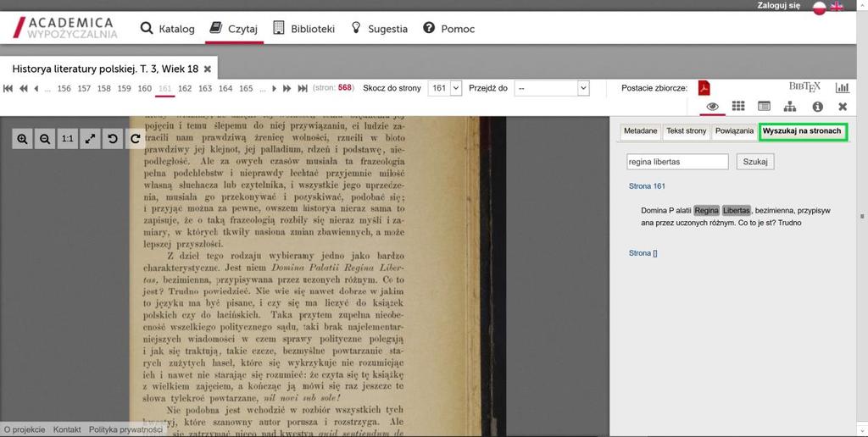The width and height of the screenshot is (868, 437).
Task: Expand the scan to fullscreen
Action: [x=90, y=139]
